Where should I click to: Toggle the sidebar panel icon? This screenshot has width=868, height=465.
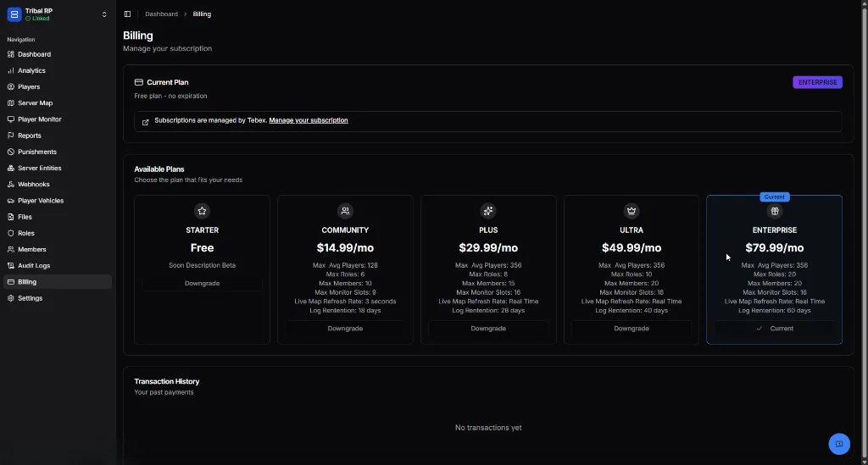click(x=127, y=14)
